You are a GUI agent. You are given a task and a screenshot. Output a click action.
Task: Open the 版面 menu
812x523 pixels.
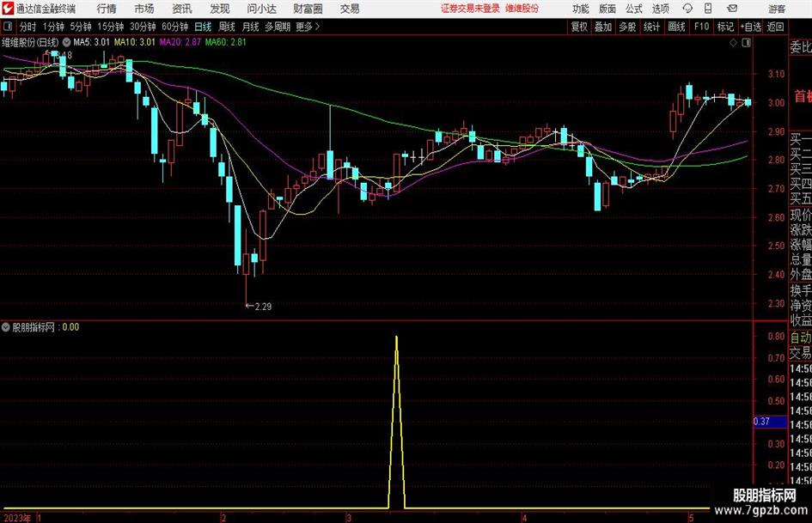(x=607, y=9)
